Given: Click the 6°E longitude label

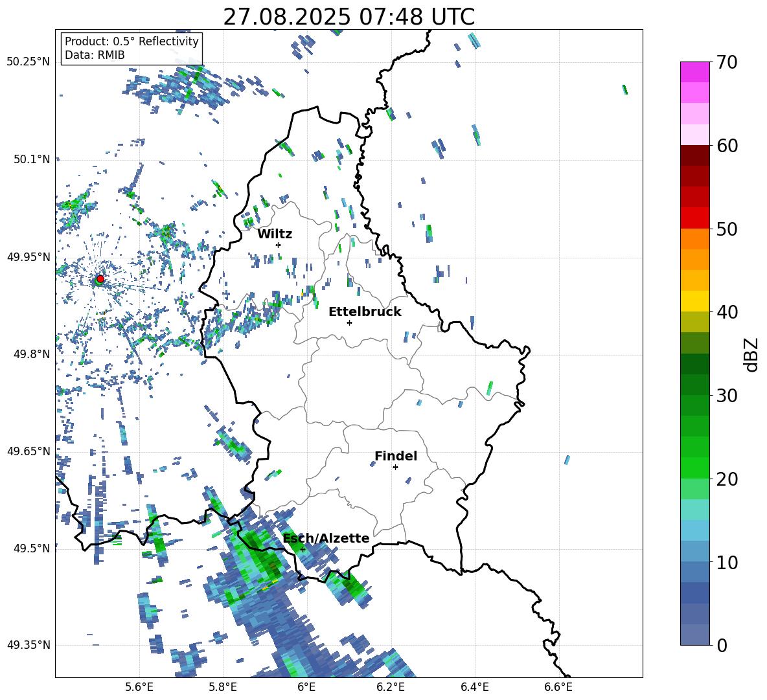Looking at the screenshot, I should coord(306,687).
